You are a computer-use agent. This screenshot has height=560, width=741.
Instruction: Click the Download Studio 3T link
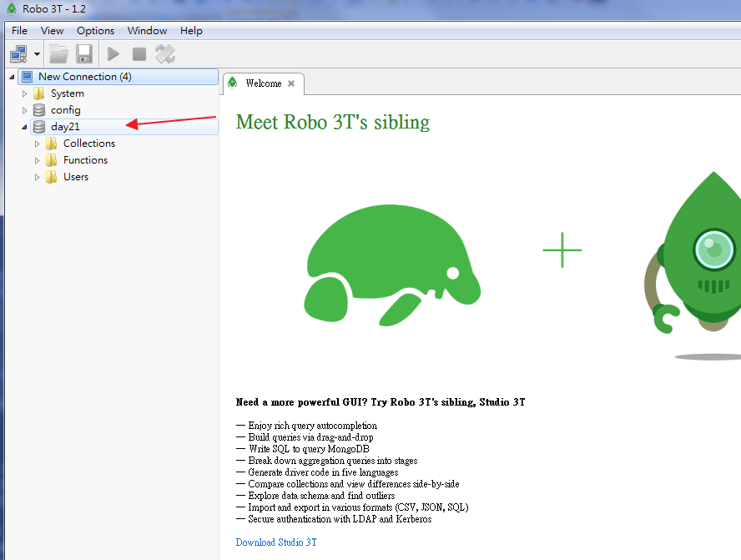276,542
